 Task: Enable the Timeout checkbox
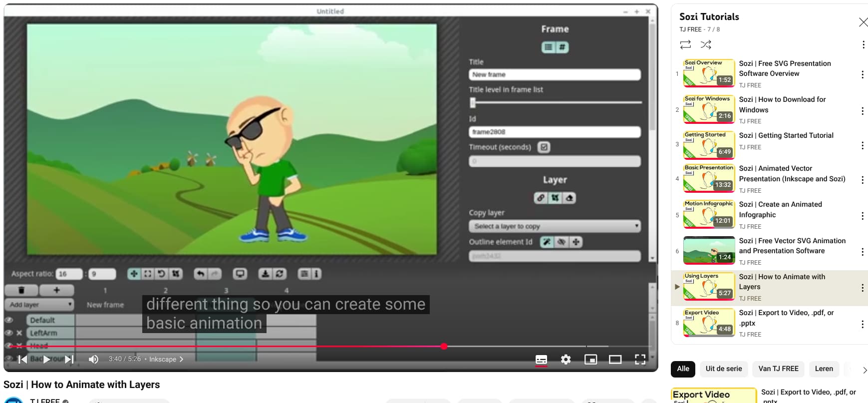(x=544, y=147)
